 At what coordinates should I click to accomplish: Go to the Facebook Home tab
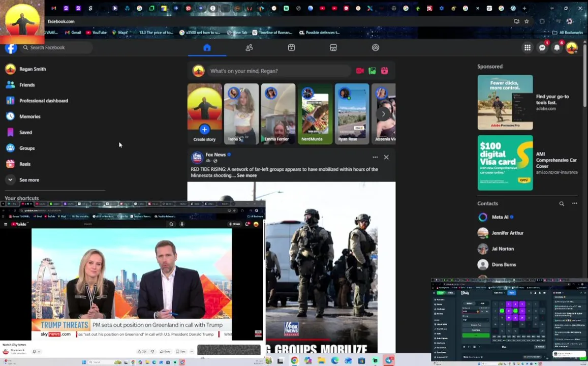[207, 48]
